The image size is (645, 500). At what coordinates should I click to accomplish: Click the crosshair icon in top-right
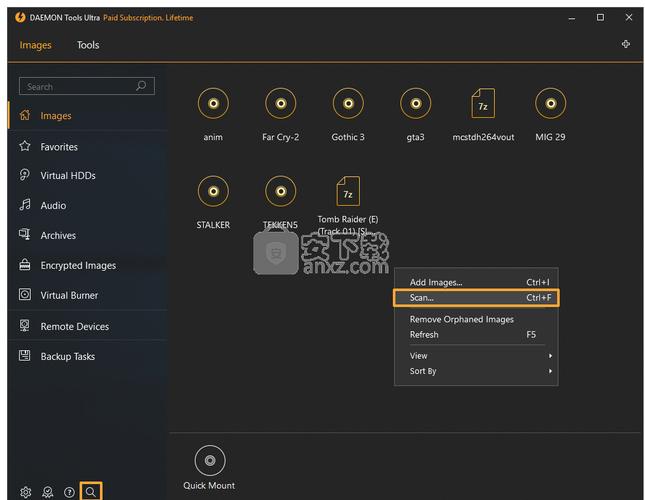pyautogui.click(x=626, y=44)
